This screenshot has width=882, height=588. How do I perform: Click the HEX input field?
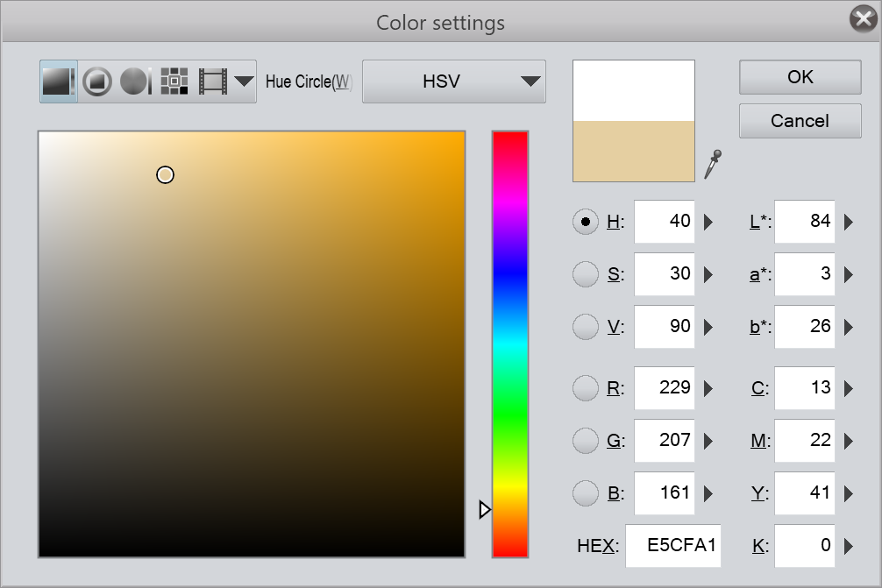672,546
